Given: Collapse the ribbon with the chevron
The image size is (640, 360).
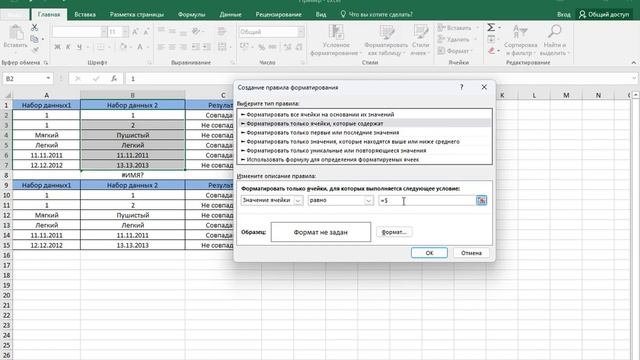Looking at the screenshot, I should point(633,62).
